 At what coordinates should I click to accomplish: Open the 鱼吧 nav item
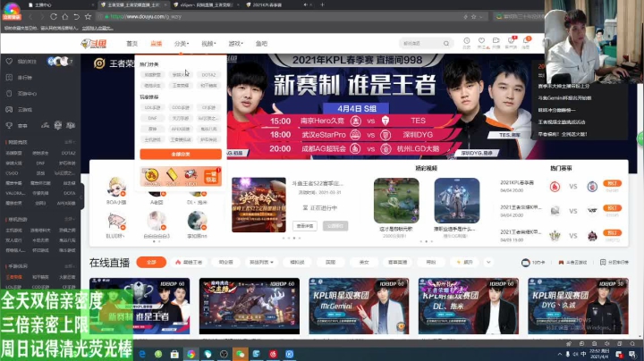(261, 44)
